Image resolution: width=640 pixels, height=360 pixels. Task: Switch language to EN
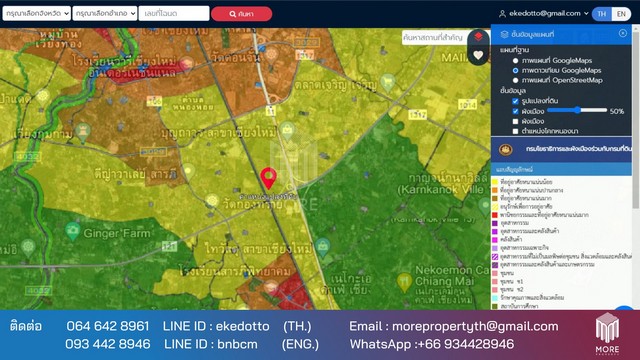coord(621,14)
